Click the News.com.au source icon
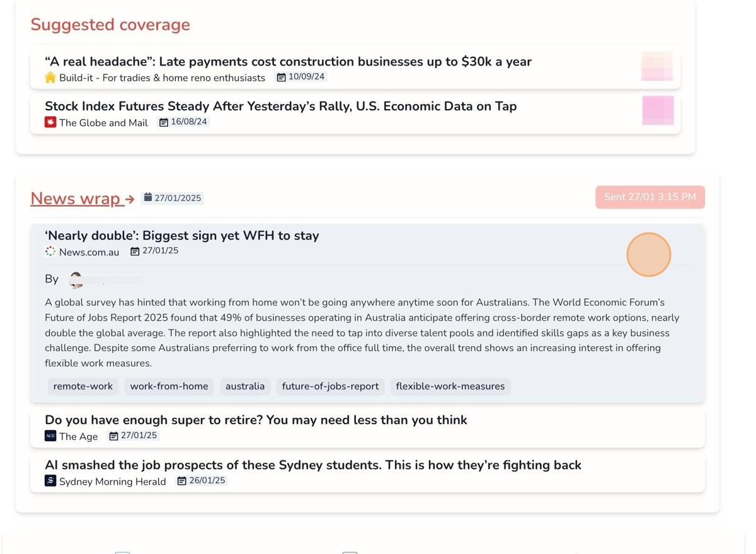The height and width of the screenshot is (554, 756). point(50,251)
